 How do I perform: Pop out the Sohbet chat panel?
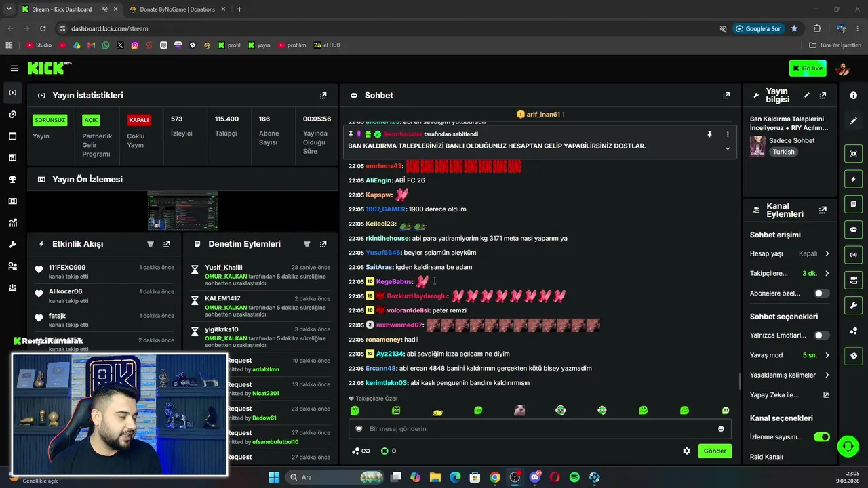[726, 96]
